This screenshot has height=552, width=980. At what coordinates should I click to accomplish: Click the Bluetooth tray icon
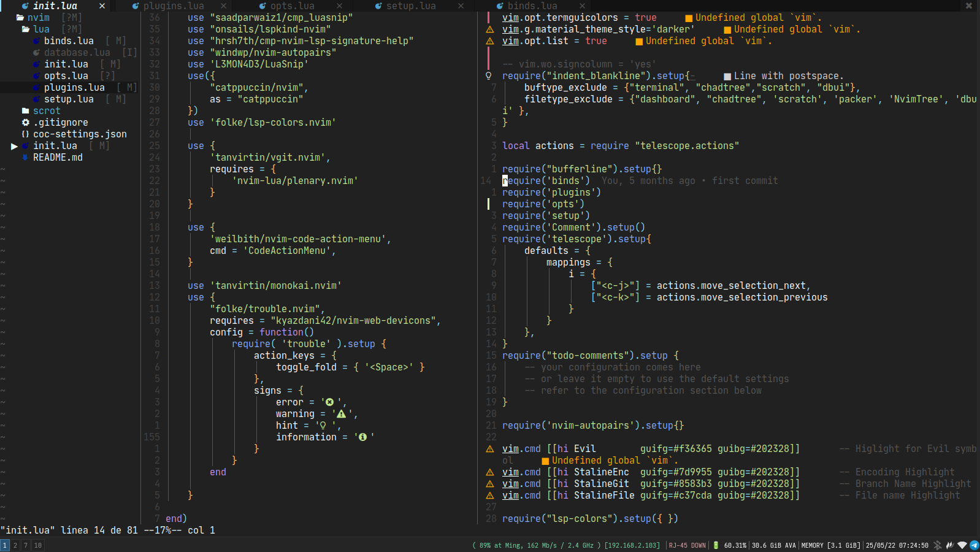(x=938, y=545)
